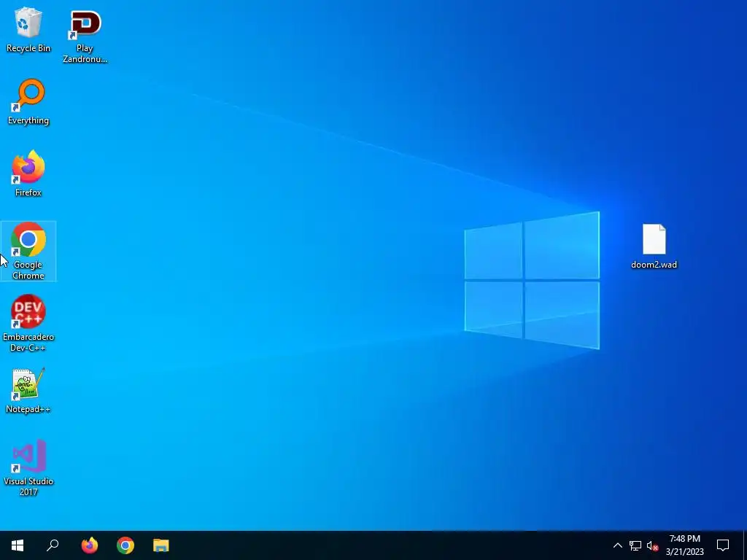Select the Notepad++ desktop shortcut
This screenshot has width=747, height=560.
[28, 391]
